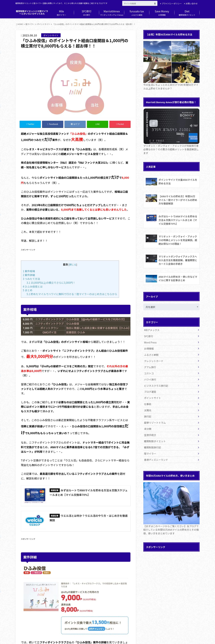Open popular post 入会方法を徹底図解
This screenshot has height=644, width=215.
[x=171, y=260]
